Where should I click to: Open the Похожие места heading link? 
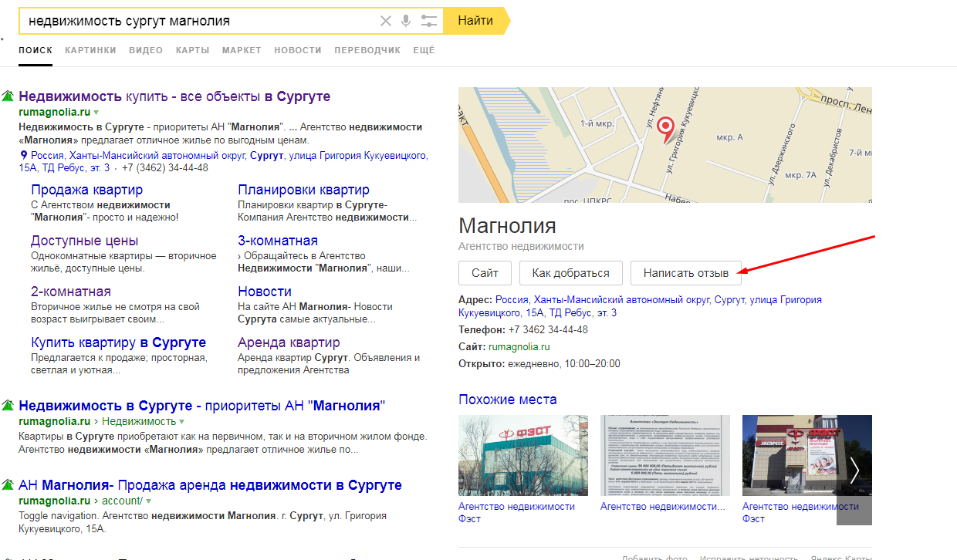click(x=507, y=400)
